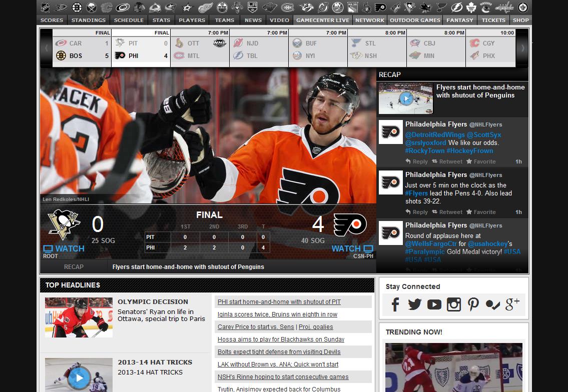
Task: Favorite the 'We like our odds' tweet
Action: pos(481,161)
